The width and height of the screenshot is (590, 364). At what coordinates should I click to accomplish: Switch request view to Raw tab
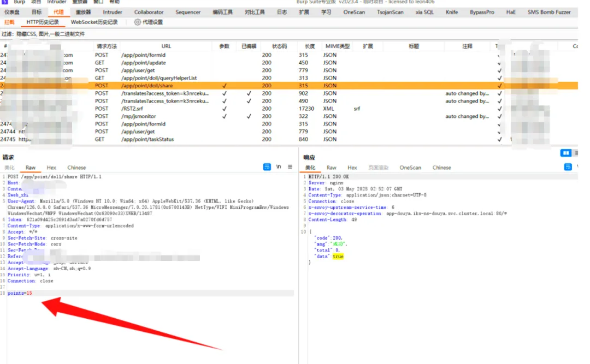(31, 168)
